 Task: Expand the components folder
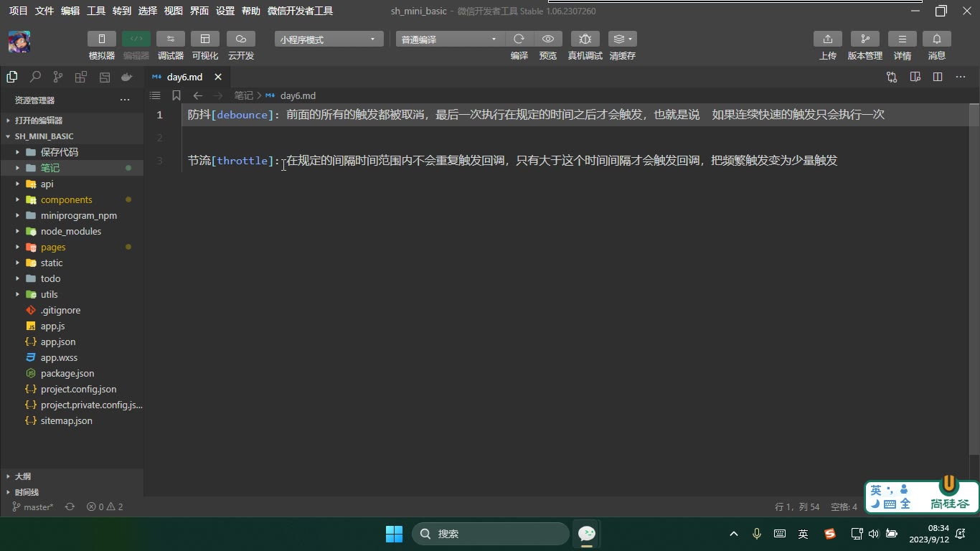tap(72, 199)
